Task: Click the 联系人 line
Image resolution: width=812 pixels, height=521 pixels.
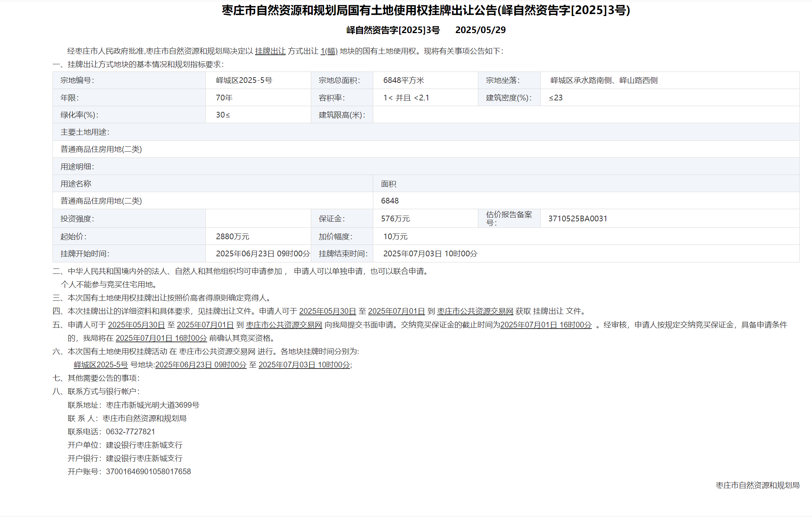Action: click(127, 418)
